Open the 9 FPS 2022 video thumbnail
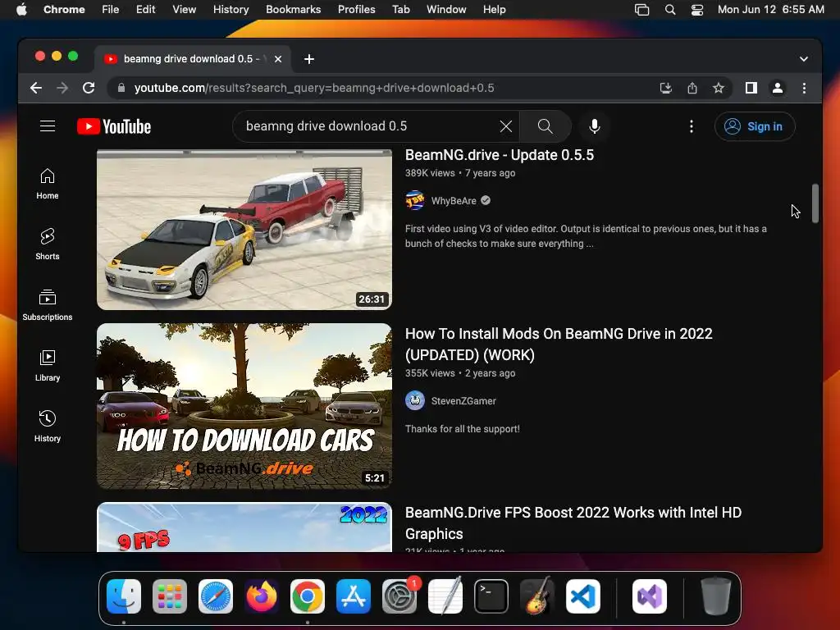The image size is (840, 630). pyautogui.click(x=244, y=527)
